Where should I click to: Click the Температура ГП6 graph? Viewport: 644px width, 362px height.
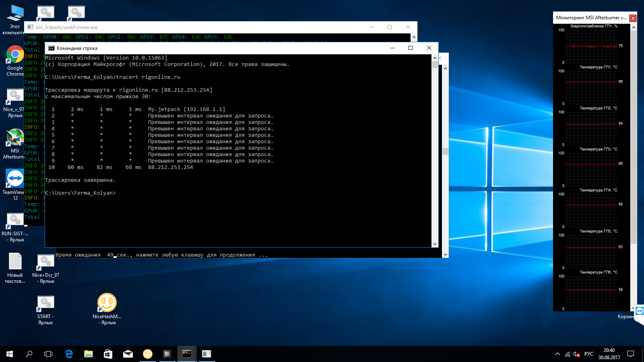[x=591, y=292]
